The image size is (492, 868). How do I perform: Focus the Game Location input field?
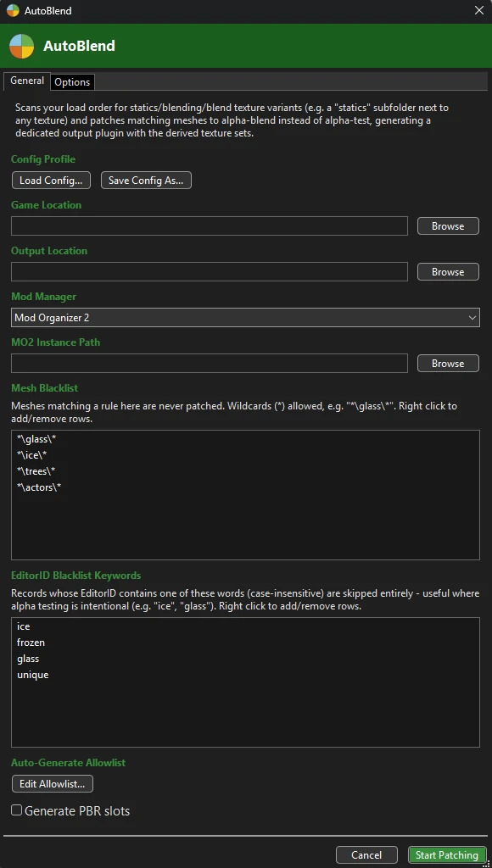(x=210, y=225)
